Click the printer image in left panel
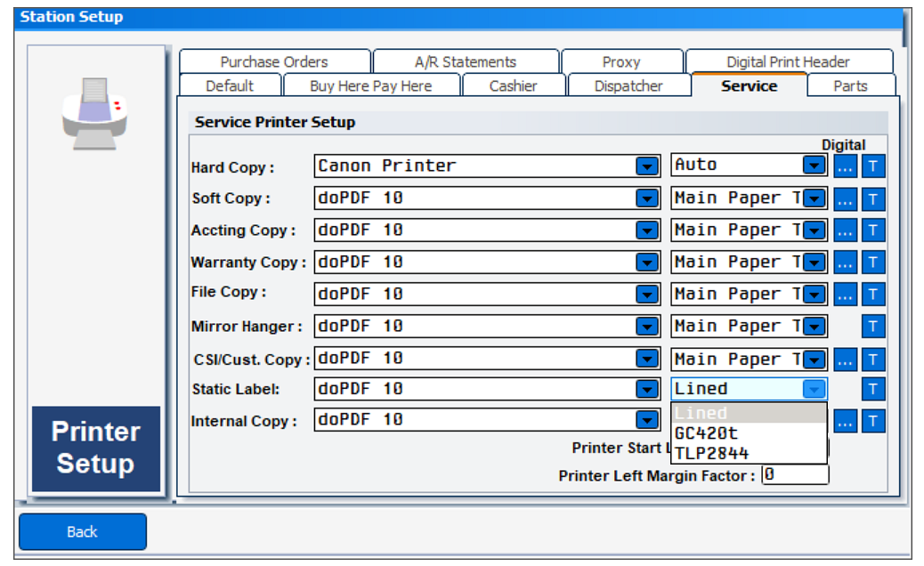Screen dimensions: 924x566 pyautogui.click(x=94, y=114)
